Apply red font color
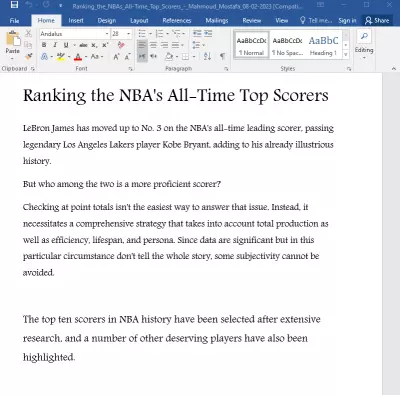Viewport: 400px width, 395px height. click(x=78, y=57)
